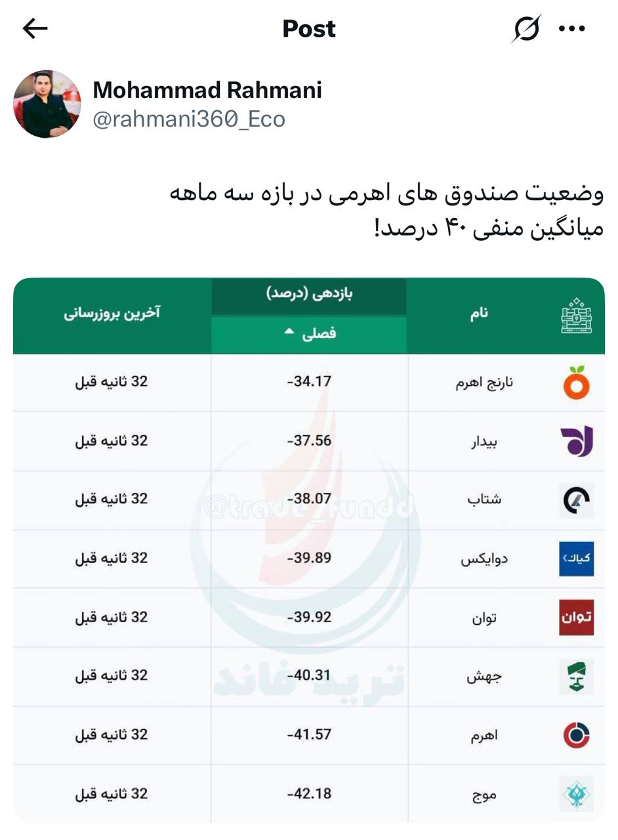Click the green Jahesh fund logo
The width and height of the screenshot is (618, 840).
[577, 677]
